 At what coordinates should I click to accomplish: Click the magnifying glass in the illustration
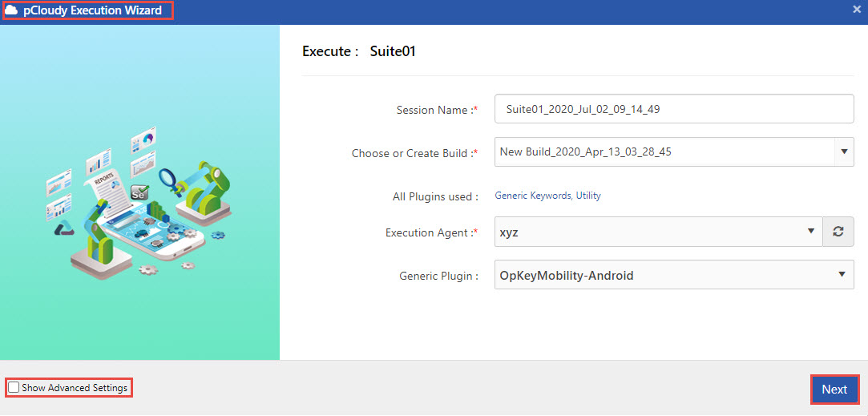(x=168, y=177)
